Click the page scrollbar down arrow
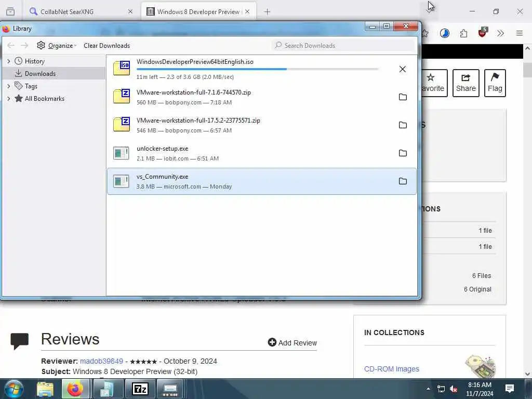532x399 pixels. coord(527,374)
